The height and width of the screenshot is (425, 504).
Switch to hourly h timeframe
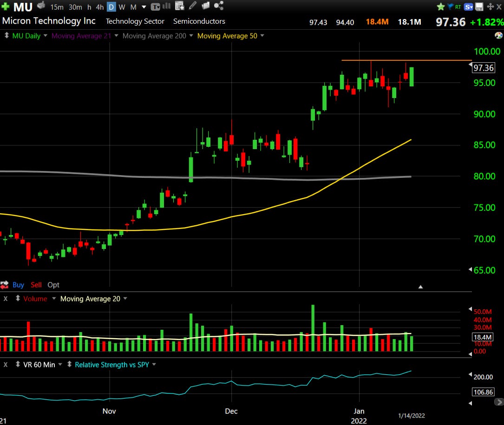point(89,7)
